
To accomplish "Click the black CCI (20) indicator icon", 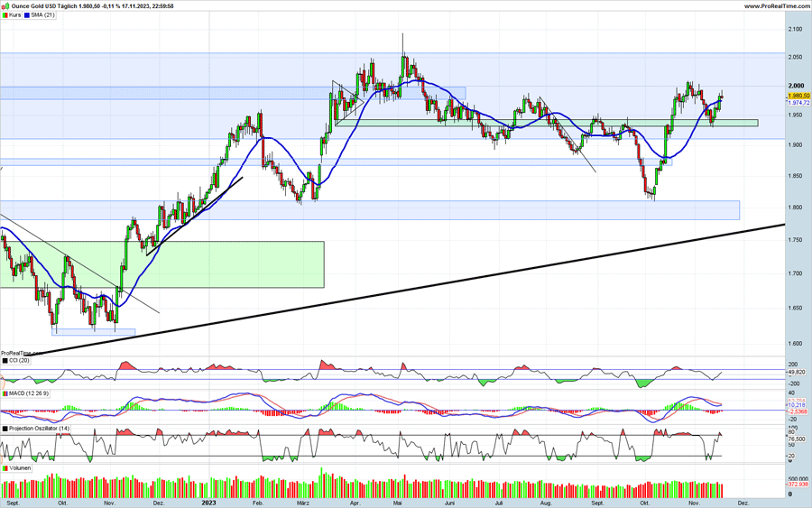I will [x=5, y=361].
